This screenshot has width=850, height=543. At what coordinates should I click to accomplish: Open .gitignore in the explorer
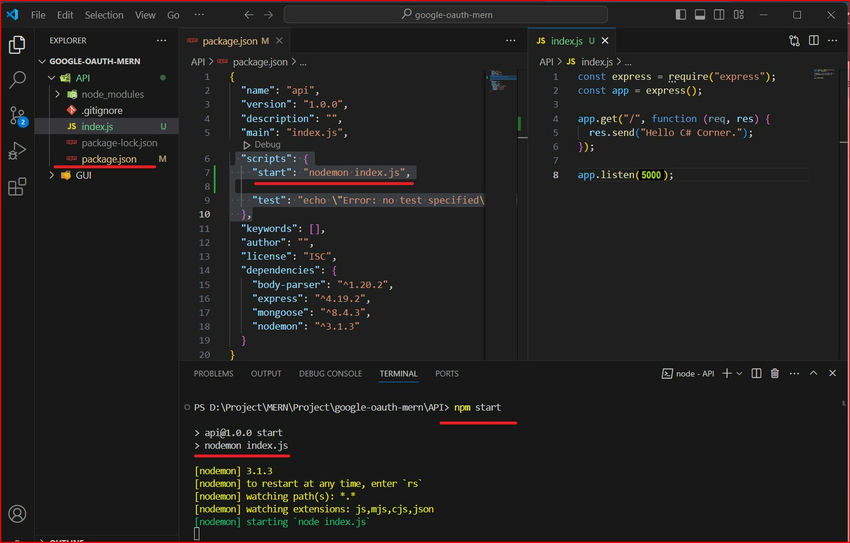(x=102, y=110)
